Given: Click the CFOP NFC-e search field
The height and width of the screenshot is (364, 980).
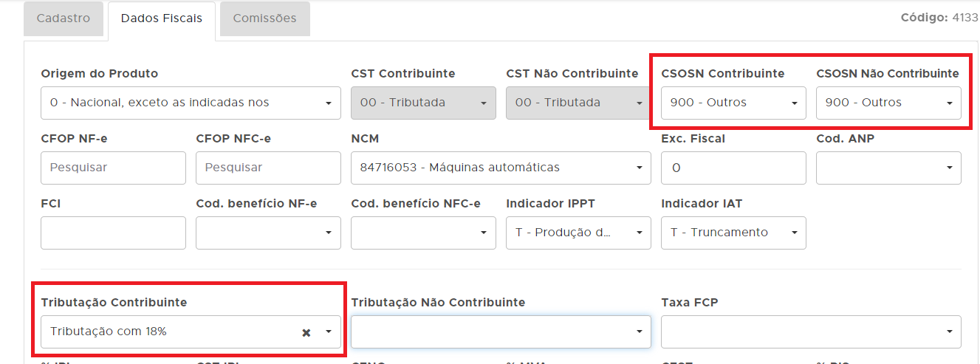Looking at the screenshot, I should coord(268,168).
